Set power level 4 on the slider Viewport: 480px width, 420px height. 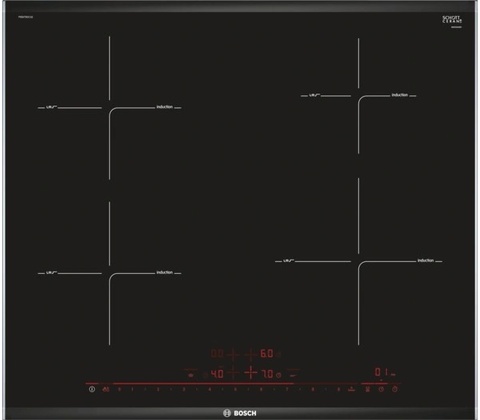210,389
